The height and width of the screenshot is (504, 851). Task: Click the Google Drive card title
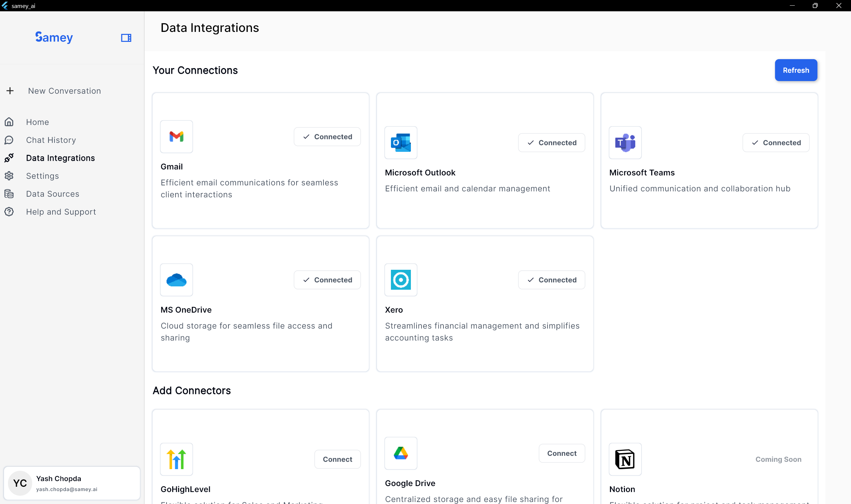410,483
